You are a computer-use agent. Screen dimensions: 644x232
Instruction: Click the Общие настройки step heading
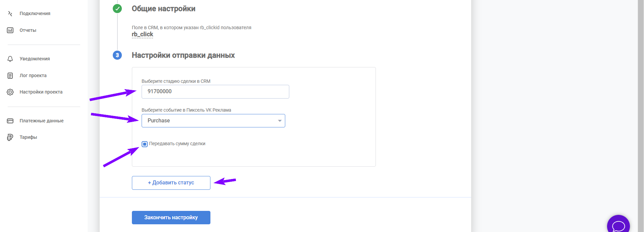tap(163, 9)
